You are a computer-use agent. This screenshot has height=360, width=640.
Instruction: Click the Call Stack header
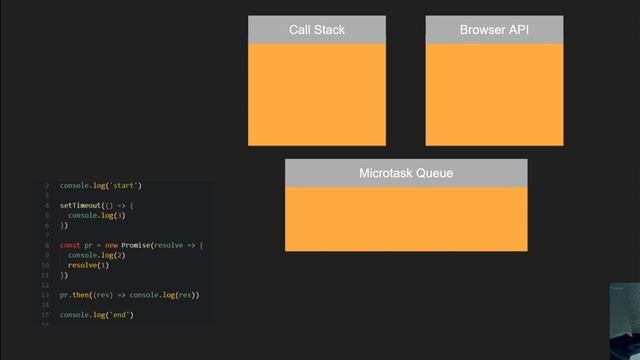317,30
